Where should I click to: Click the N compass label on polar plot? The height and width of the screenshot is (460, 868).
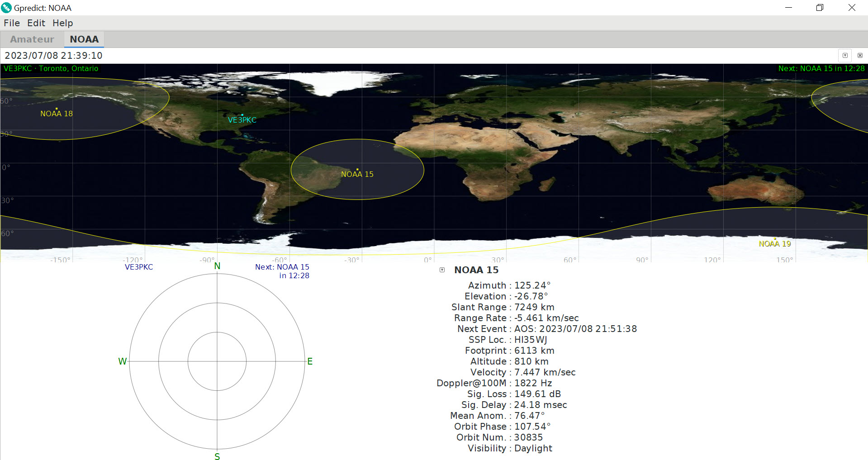(217, 266)
